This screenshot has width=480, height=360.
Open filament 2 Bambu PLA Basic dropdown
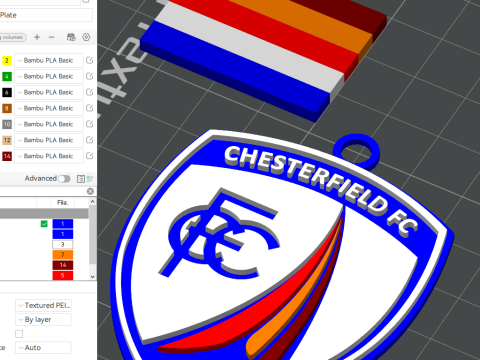click(x=49, y=60)
